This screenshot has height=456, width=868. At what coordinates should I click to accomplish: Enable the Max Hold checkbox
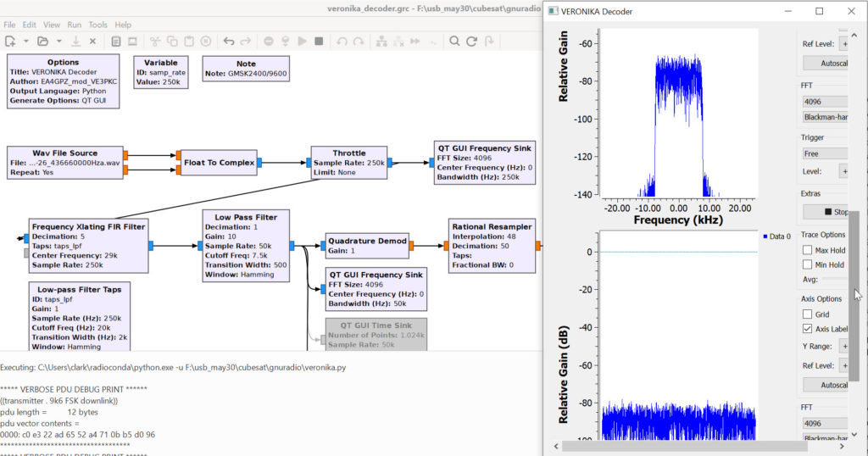point(808,250)
